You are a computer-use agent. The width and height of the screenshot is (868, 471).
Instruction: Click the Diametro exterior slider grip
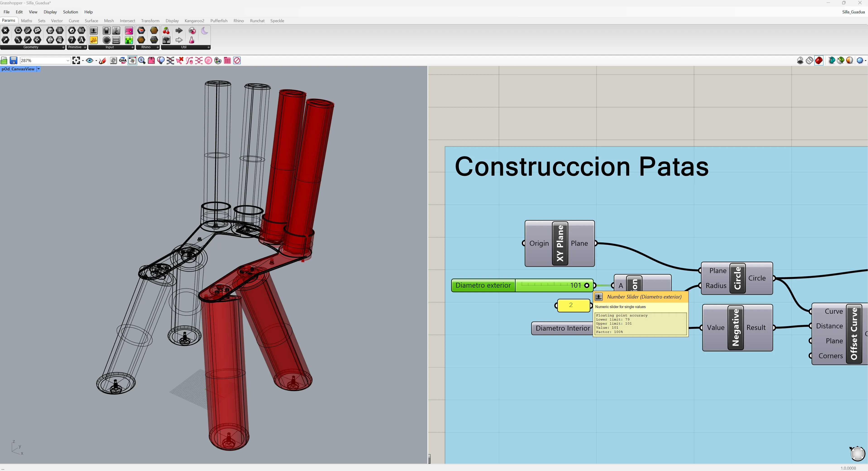point(587,285)
